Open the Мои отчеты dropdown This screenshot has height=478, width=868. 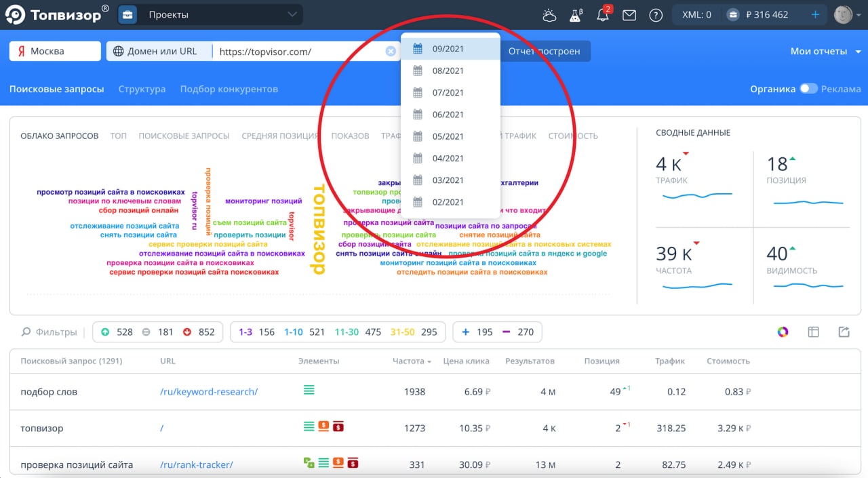pyautogui.click(x=825, y=52)
